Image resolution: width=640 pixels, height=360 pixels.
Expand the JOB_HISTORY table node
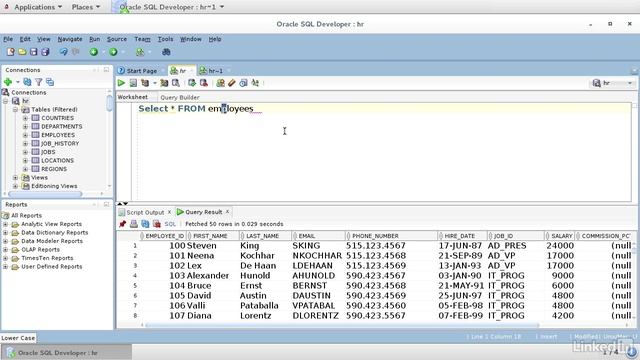tap(25, 144)
